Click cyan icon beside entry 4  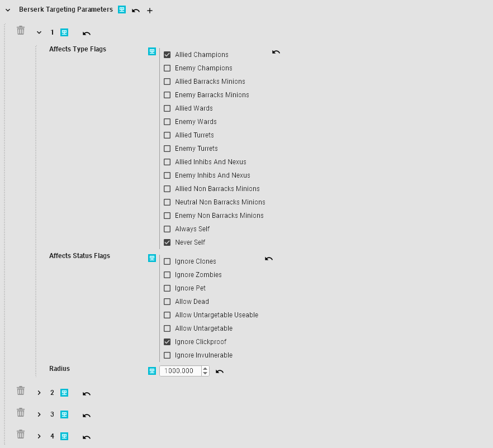click(64, 436)
